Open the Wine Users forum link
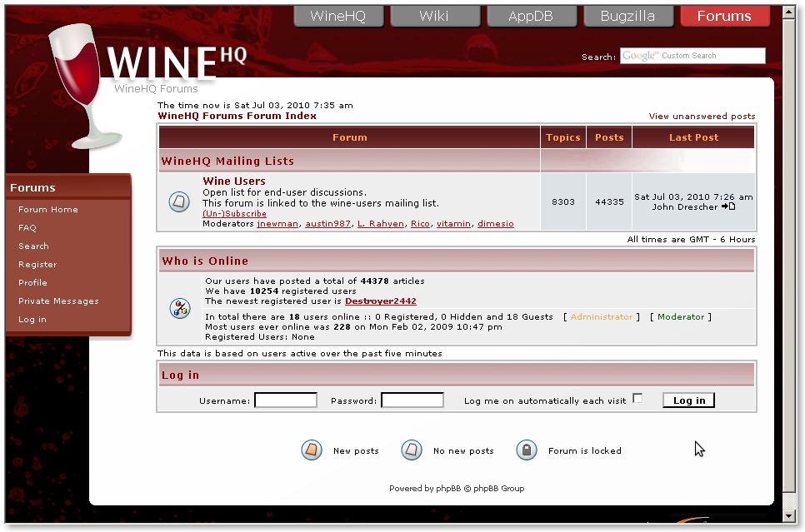This screenshot has height=532, width=805. point(234,181)
